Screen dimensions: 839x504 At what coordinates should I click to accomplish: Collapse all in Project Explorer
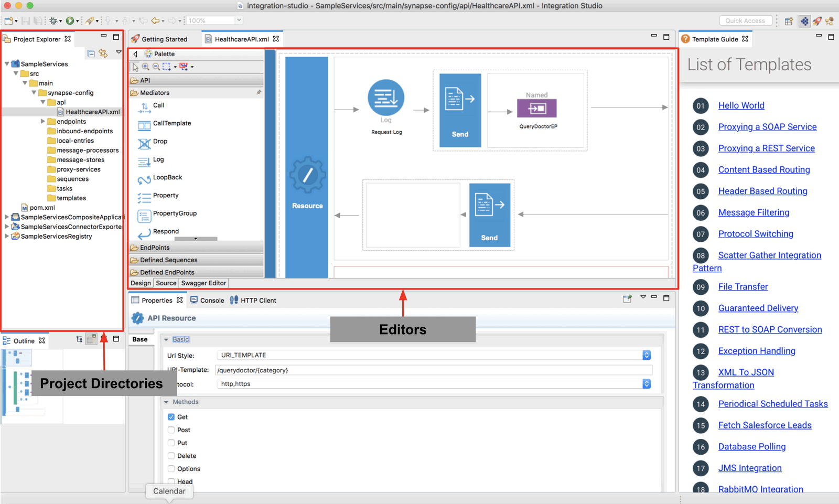(91, 53)
